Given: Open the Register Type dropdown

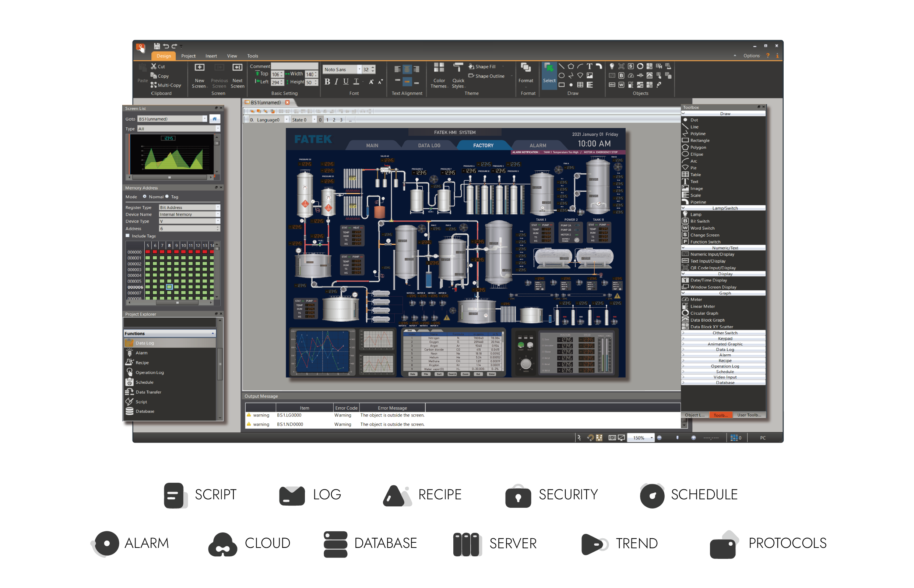Looking at the screenshot, I should coord(218,207).
